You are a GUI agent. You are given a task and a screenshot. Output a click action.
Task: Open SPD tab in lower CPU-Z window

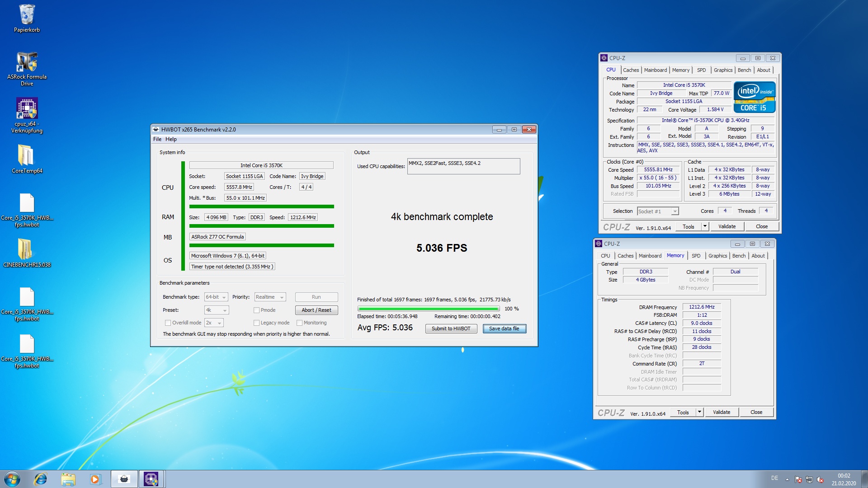pyautogui.click(x=696, y=256)
